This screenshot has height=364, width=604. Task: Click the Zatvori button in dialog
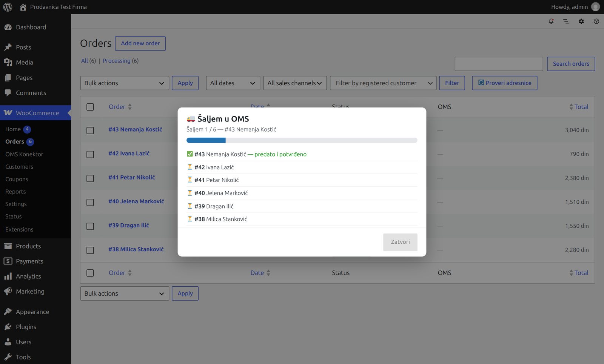coord(400,242)
